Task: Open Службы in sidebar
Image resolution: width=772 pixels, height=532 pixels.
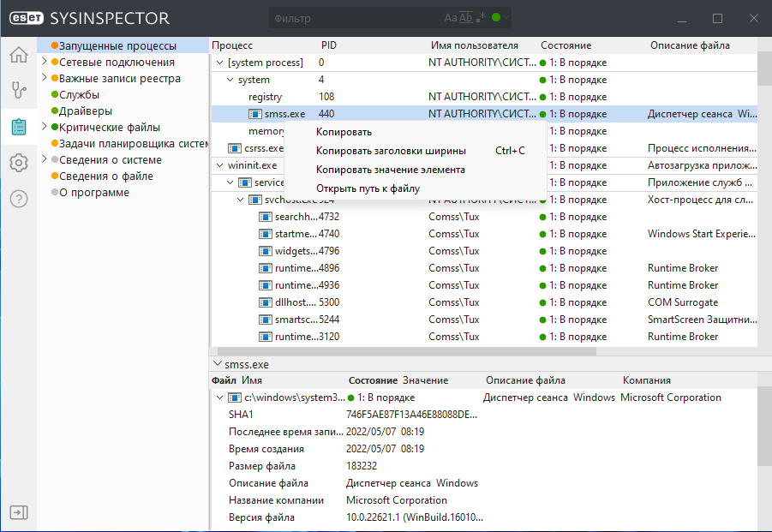Action: (80, 94)
